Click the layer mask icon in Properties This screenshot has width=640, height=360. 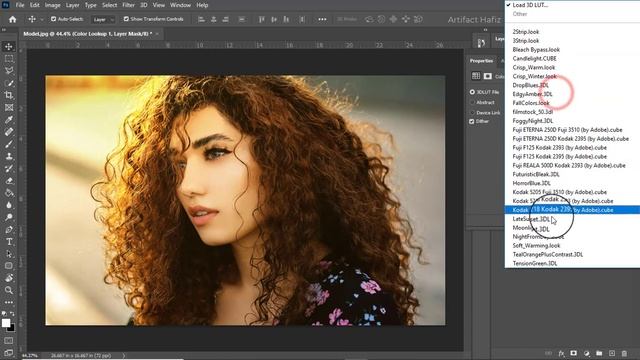[x=488, y=76]
